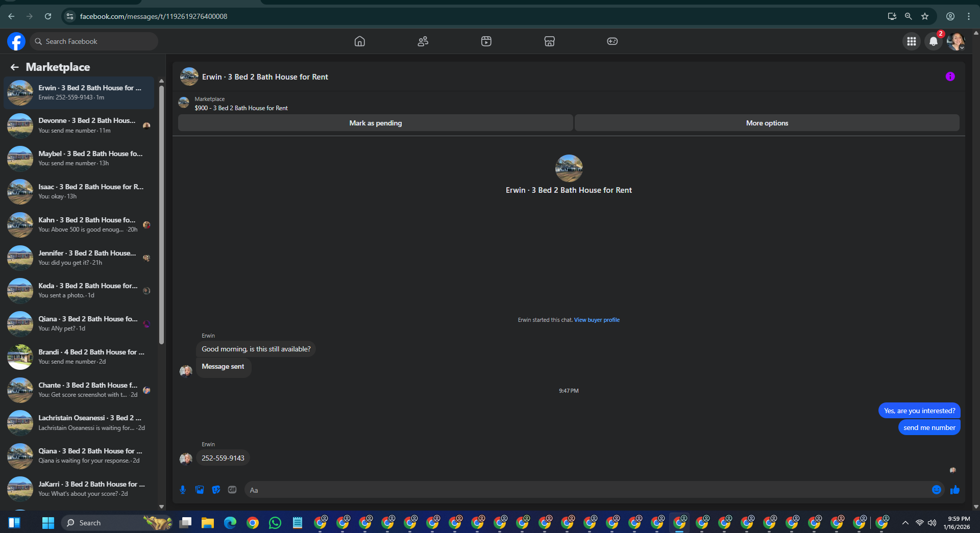Click the browser address bar URL

tap(154, 16)
